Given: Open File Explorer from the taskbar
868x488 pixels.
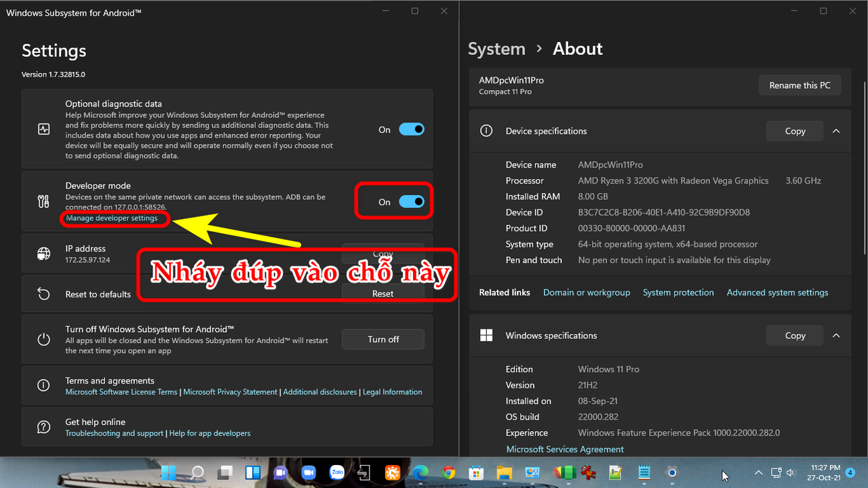Looking at the screenshot, I should [x=504, y=472].
